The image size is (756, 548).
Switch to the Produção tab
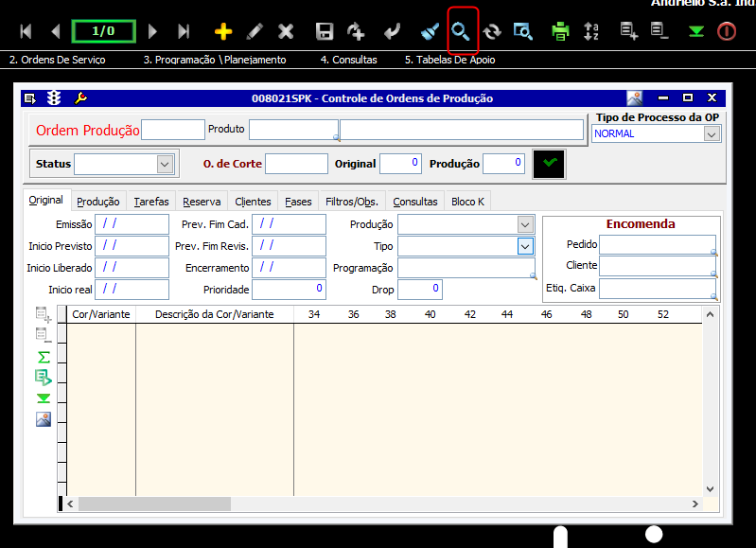pyautogui.click(x=98, y=202)
